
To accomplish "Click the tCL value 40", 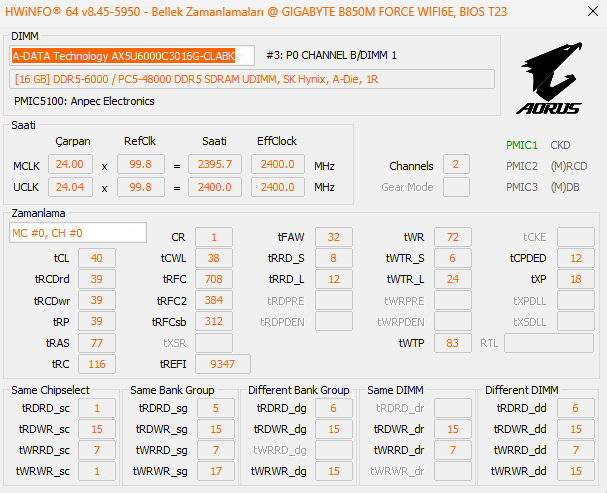I will click(97, 258).
